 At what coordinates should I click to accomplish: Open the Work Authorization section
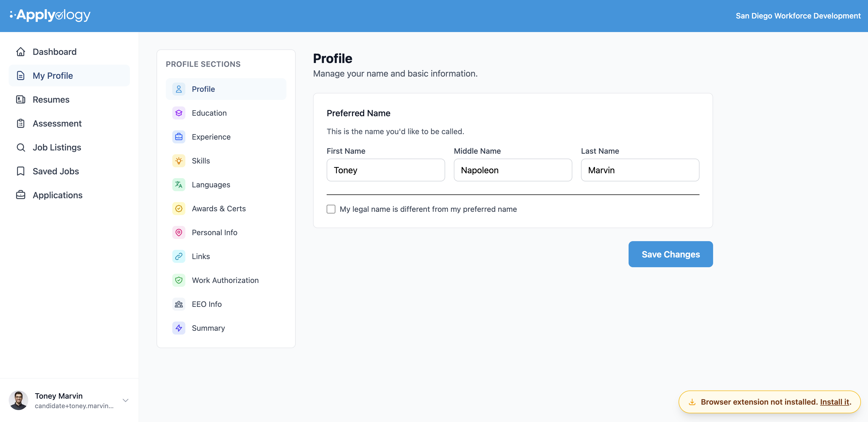[226, 280]
